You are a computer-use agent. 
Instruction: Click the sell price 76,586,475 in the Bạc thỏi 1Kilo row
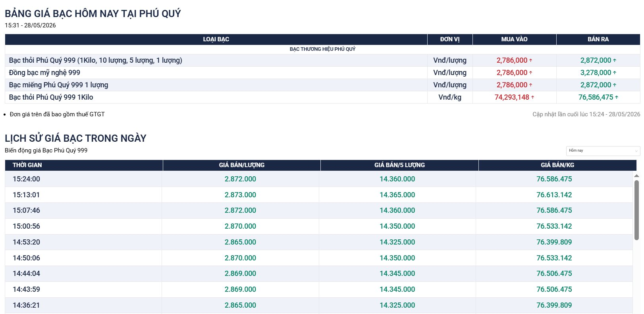tap(596, 97)
